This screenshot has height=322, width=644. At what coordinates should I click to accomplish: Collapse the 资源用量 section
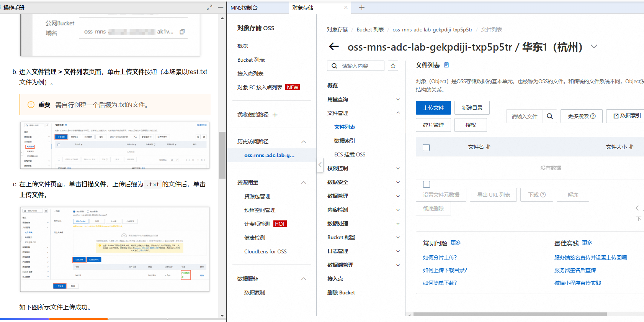pos(304,182)
